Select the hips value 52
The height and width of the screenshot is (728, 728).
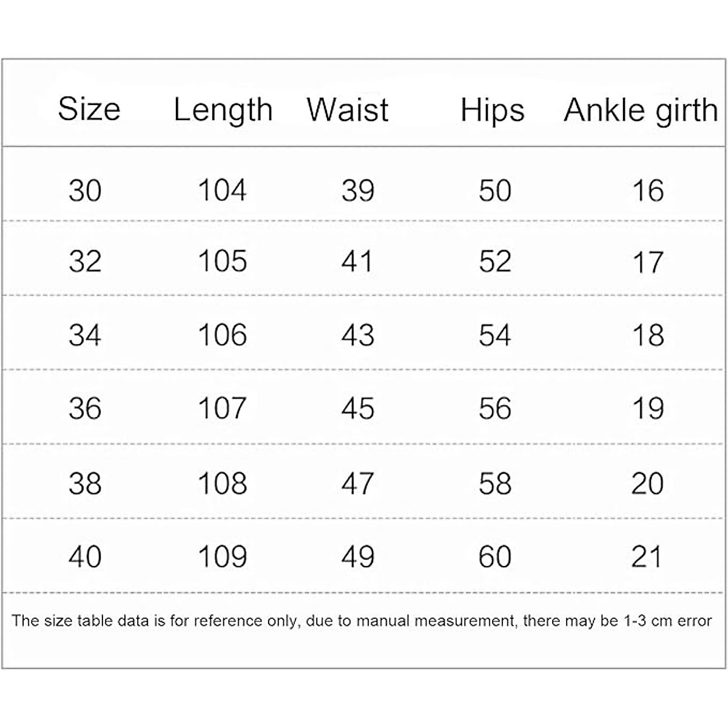tap(495, 261)
